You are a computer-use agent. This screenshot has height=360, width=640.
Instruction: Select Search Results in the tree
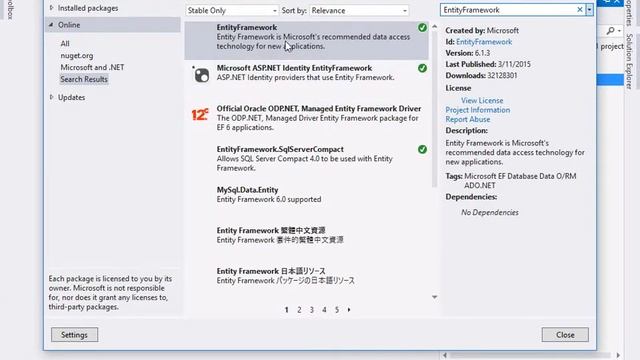click(84, 79)
